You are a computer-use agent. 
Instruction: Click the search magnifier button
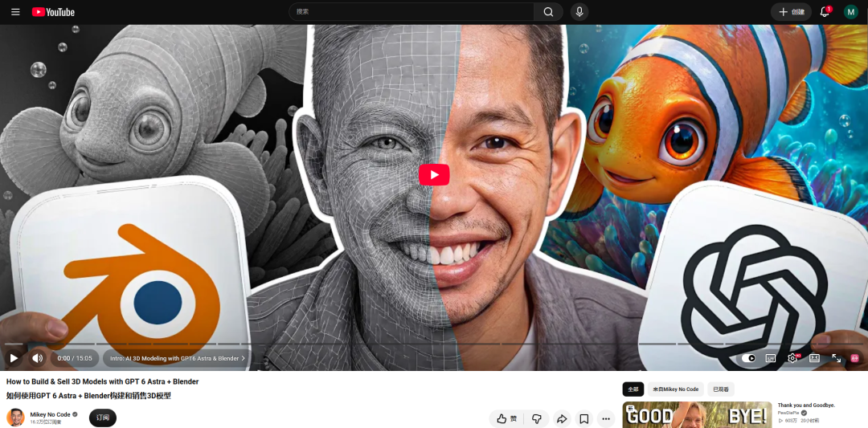(548, 11)
